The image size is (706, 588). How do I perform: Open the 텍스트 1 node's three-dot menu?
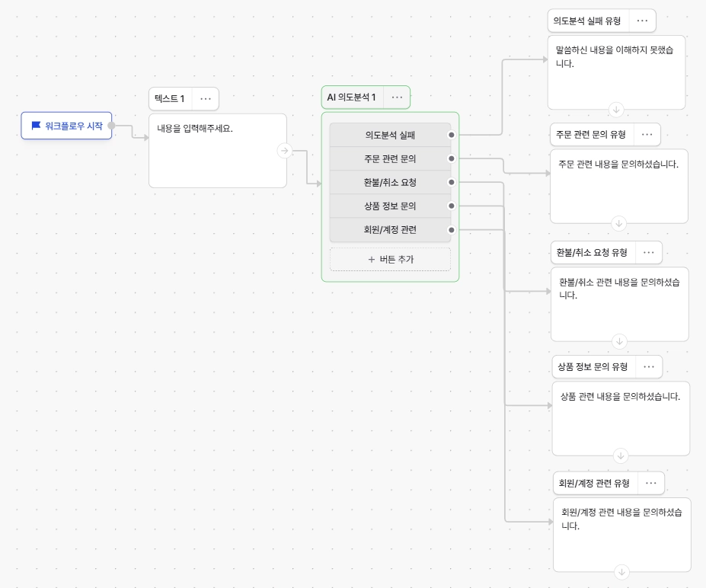[206, 98]
